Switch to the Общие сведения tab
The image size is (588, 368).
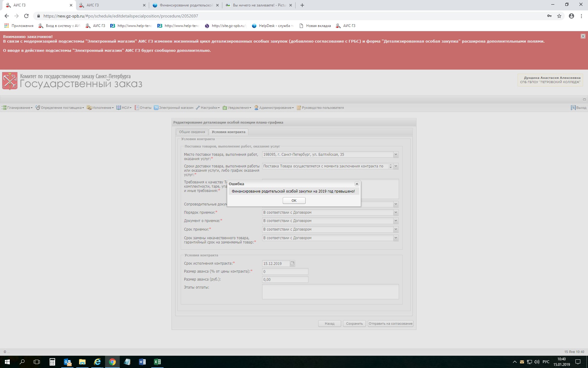[192, 132]
